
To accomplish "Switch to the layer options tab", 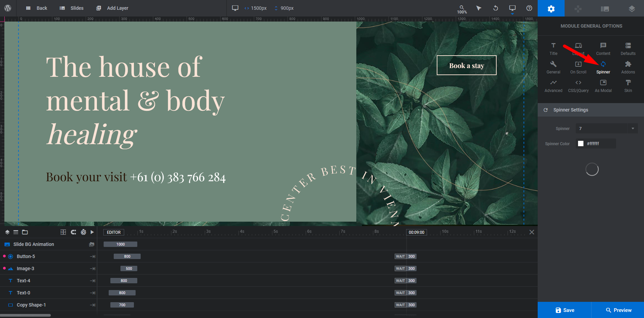I will tap(632, 8).
